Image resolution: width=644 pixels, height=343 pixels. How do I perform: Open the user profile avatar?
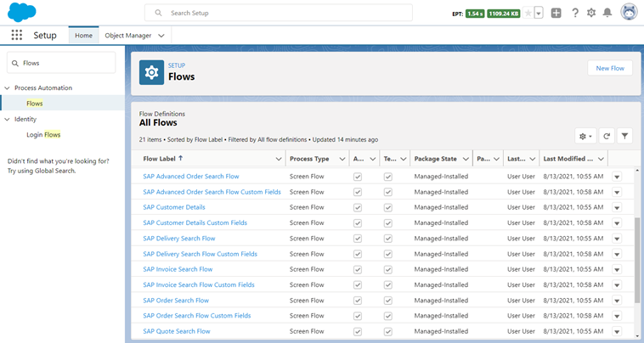tap(629, 12)
